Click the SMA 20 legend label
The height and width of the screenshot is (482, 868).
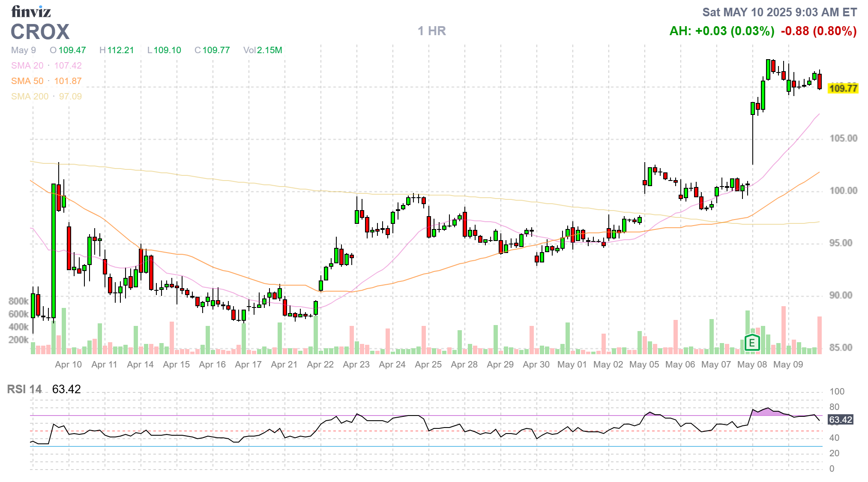click(27, 66)
